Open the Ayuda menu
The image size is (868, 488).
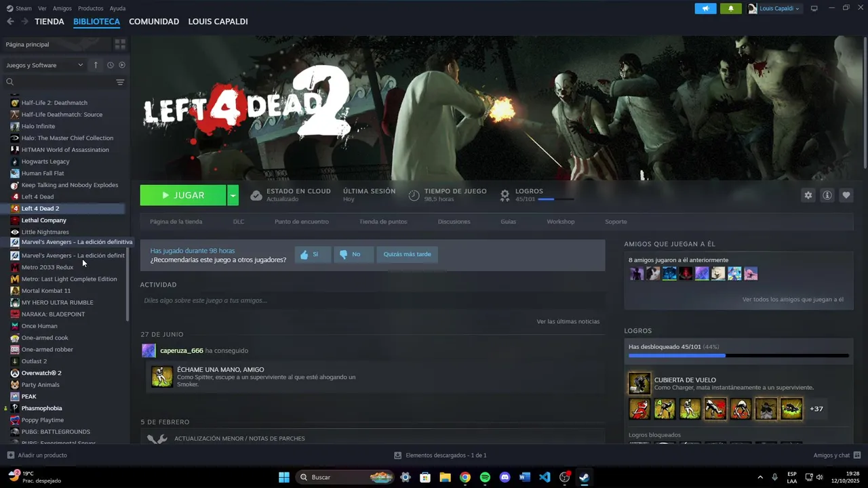tap(117, 8)
